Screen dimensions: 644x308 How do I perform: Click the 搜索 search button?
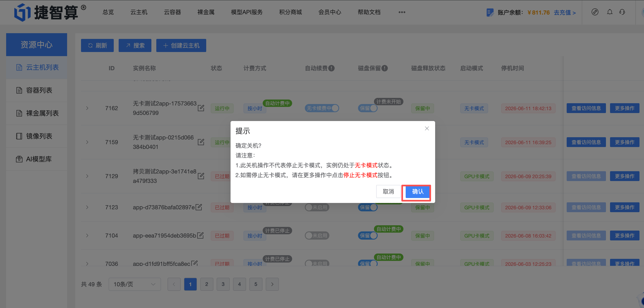coord(135,45)
